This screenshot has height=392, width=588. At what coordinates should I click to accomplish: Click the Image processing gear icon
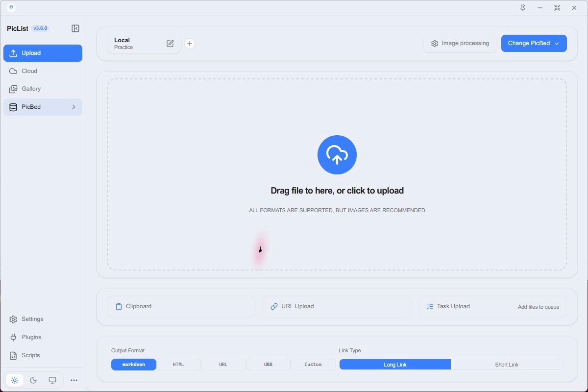coord(435,44)
